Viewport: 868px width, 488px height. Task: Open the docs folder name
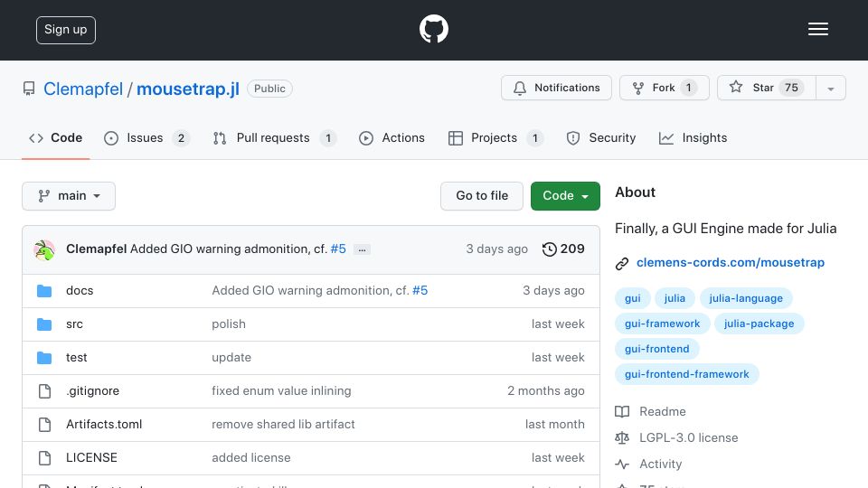[x=80, y=290]
